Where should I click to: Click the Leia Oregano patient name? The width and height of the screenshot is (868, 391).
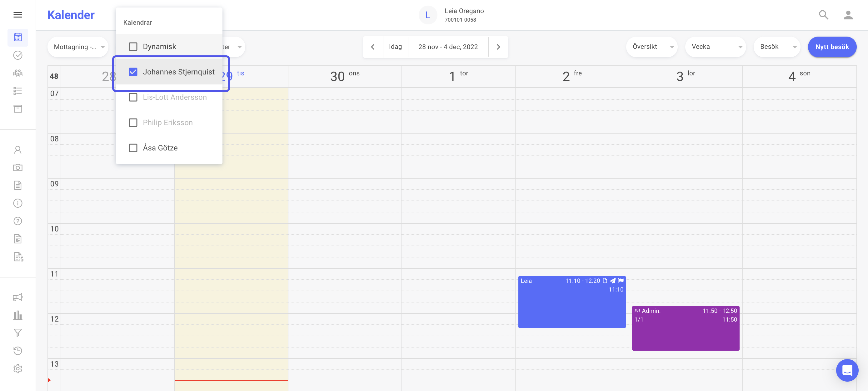[464, 11]
